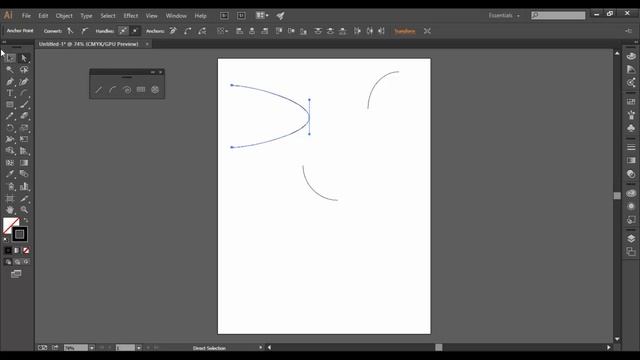The width and height of the screenshot is (640, 360).
Task: Open the Effect menu
Action: (x=131, y=16)
